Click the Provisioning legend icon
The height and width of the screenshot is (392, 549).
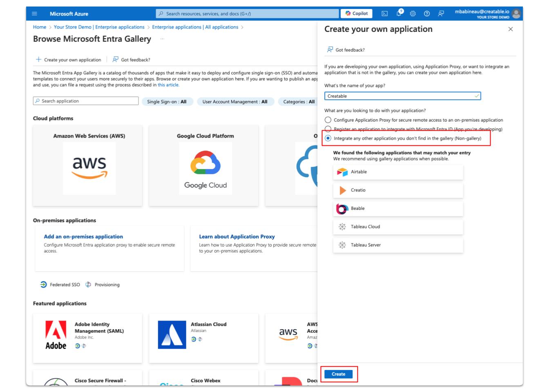[x=88, y=285]
